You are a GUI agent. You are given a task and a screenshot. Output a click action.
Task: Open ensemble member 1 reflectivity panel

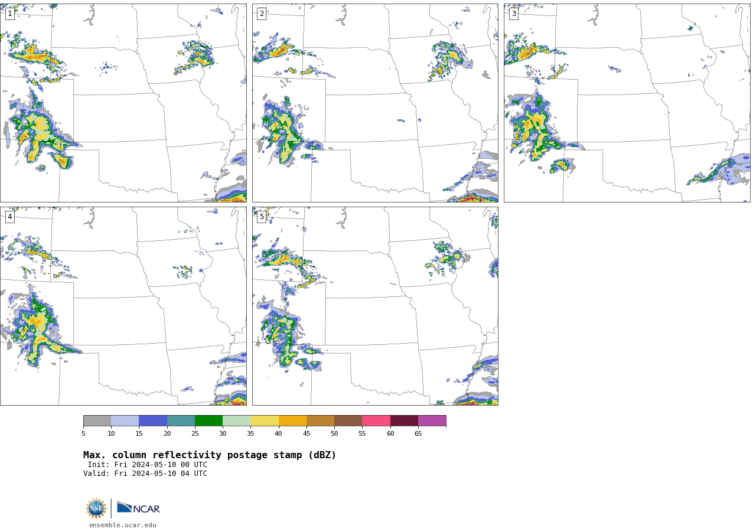pos(123,103)
